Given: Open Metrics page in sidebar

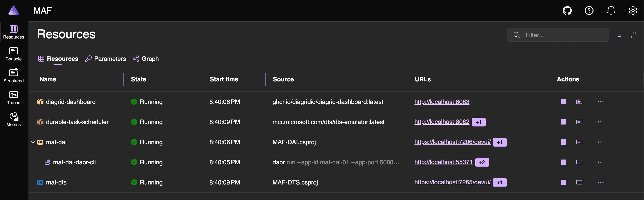Looking at the screenshot, I should tap(14, 119).
